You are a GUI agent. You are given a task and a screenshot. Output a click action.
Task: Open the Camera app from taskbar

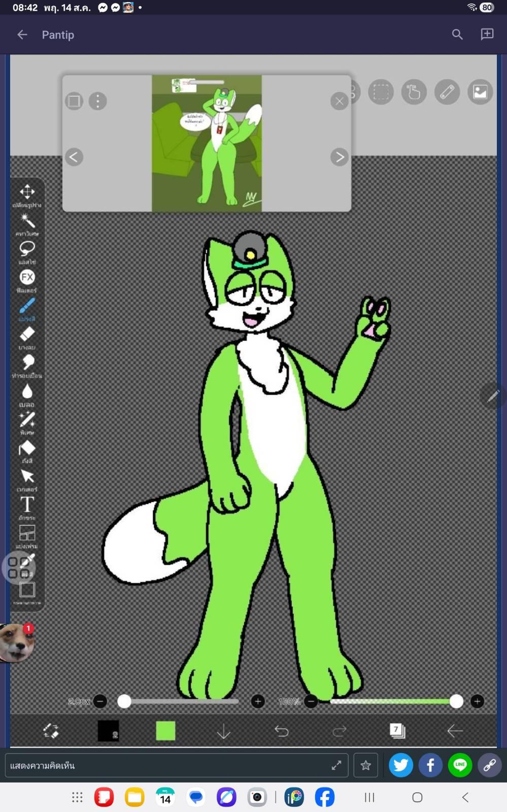pyautogui.click(x=257, y=797)
